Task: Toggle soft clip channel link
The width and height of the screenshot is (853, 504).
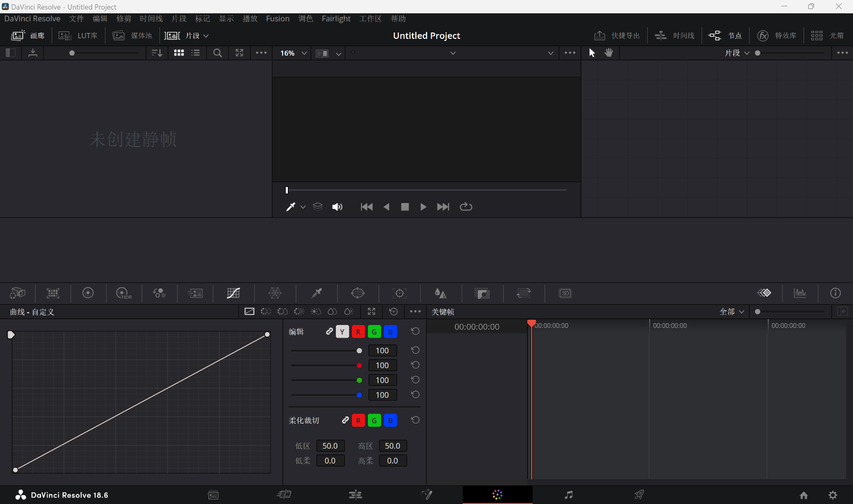Action: pyautogui.click(x=345, y=420)
